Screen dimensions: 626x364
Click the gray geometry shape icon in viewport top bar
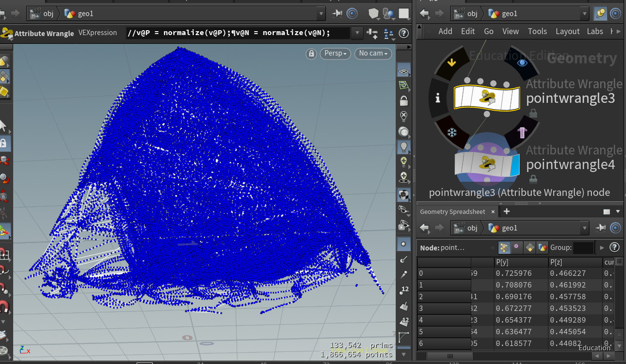(373, 14)
